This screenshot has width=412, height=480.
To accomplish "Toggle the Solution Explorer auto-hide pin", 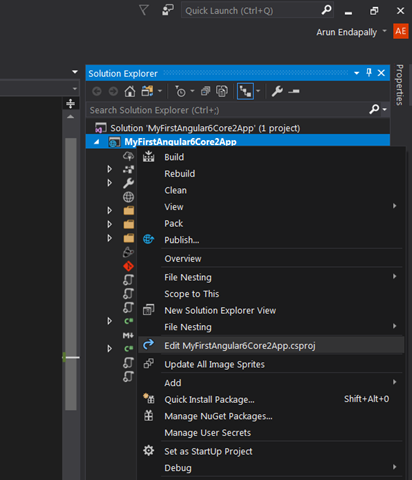I will (x=369, y=73).
